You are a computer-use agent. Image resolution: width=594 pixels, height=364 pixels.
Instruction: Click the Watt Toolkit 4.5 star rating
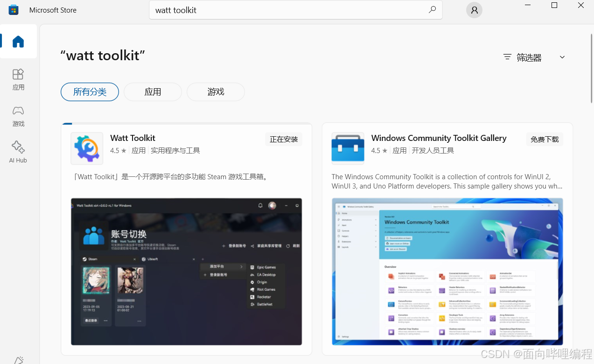[x=118, y=150]
